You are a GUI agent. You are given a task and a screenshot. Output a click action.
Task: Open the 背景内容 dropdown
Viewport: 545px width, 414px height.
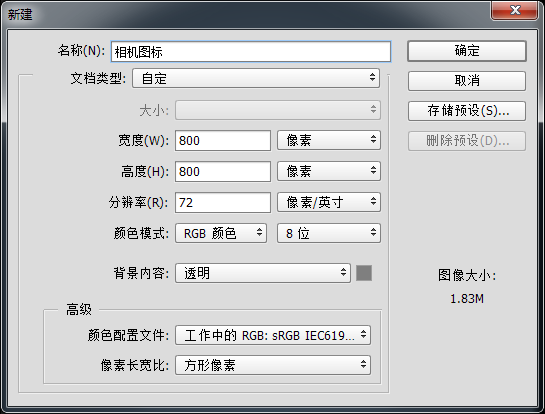point(263,273)
